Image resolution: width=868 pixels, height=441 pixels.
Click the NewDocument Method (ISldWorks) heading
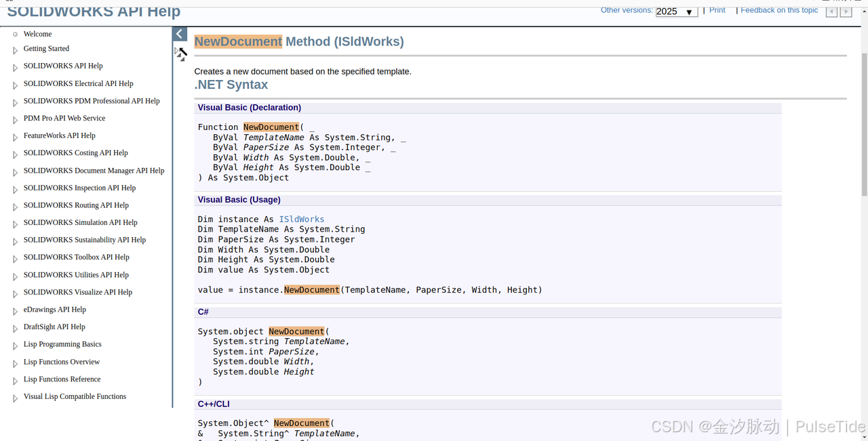click(299, 42)
